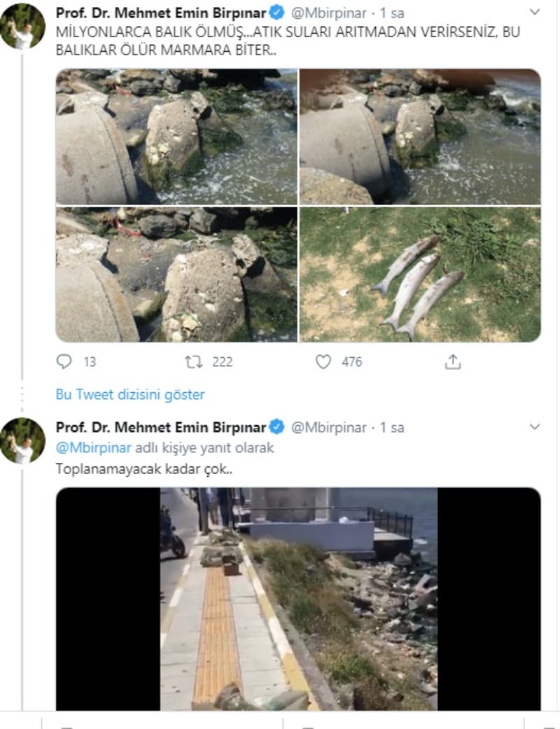The height and width of the screenshot is (729, 560).
Task: Like the tweet with 476 likes
Action: coord(323,361)
